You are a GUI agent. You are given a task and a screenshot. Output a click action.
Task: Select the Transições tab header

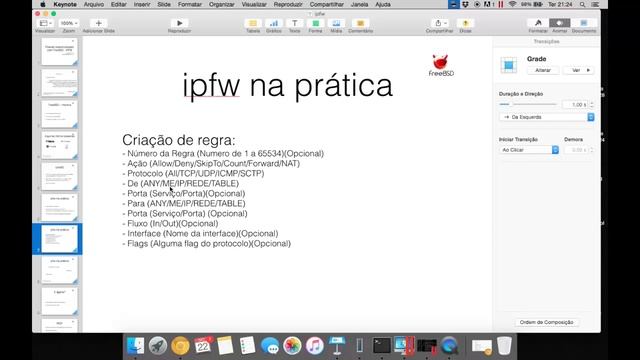pos(546,42)
